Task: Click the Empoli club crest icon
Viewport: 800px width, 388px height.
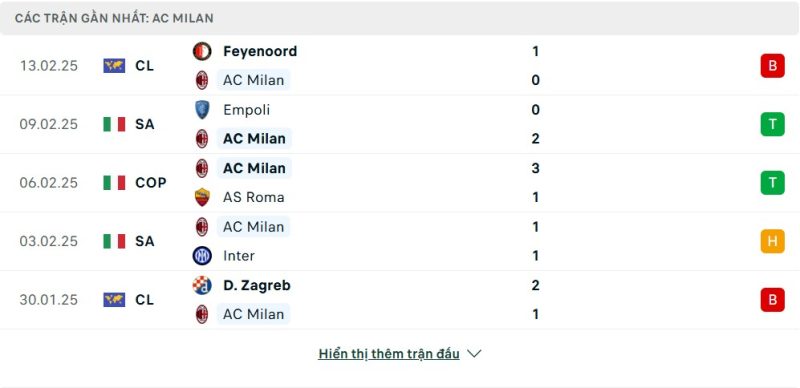Action: tap(202, 110)
